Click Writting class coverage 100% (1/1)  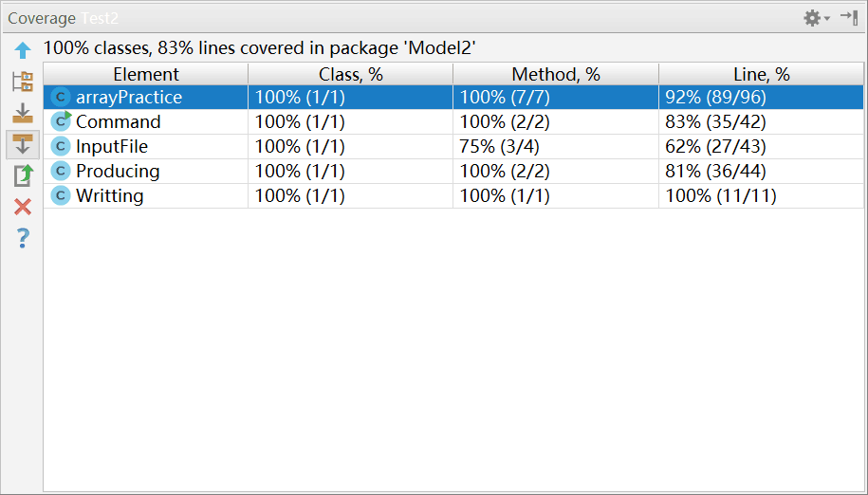(351, 195)
